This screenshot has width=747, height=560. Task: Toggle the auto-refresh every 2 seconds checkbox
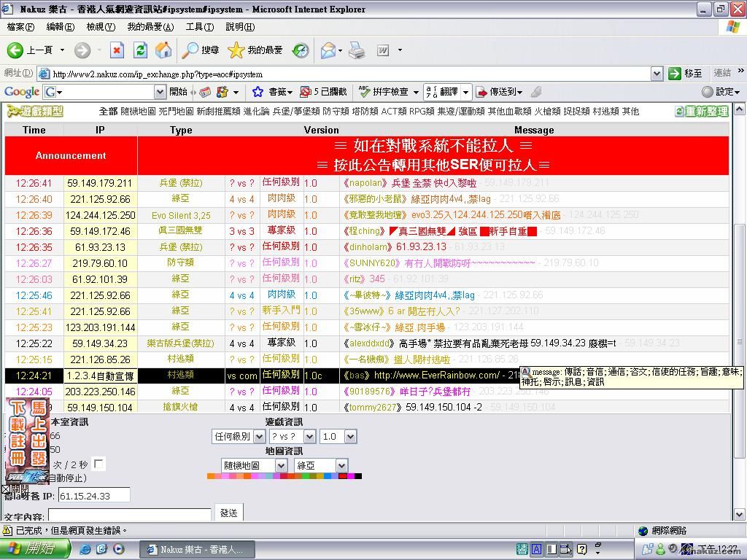[x=99, y=464]
